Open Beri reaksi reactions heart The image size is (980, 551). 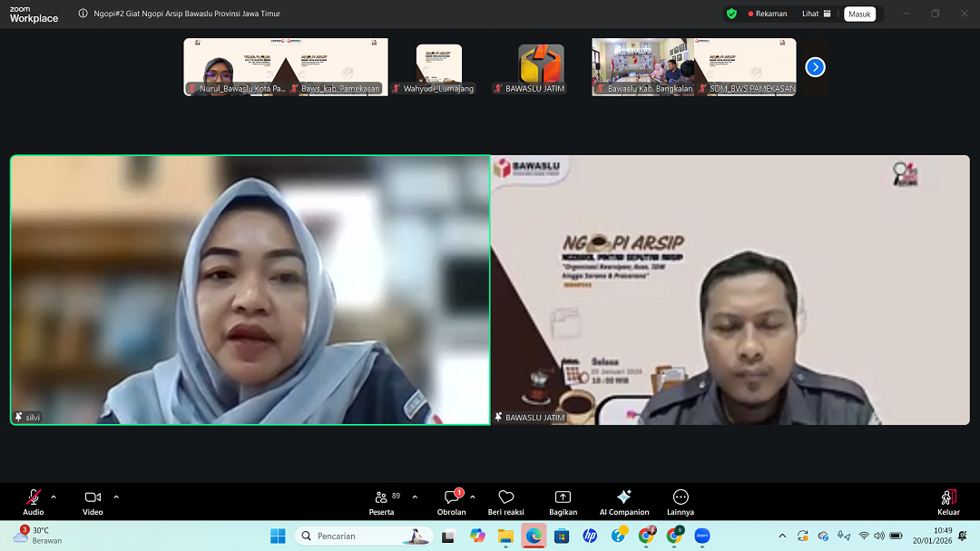[x=506, y=502]
